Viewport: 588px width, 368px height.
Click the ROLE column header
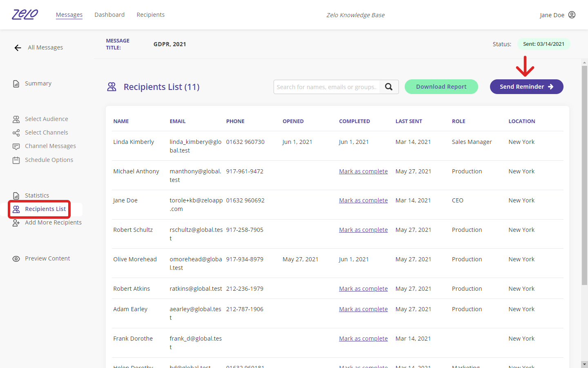pyautogui.click(x=459, y=121)
